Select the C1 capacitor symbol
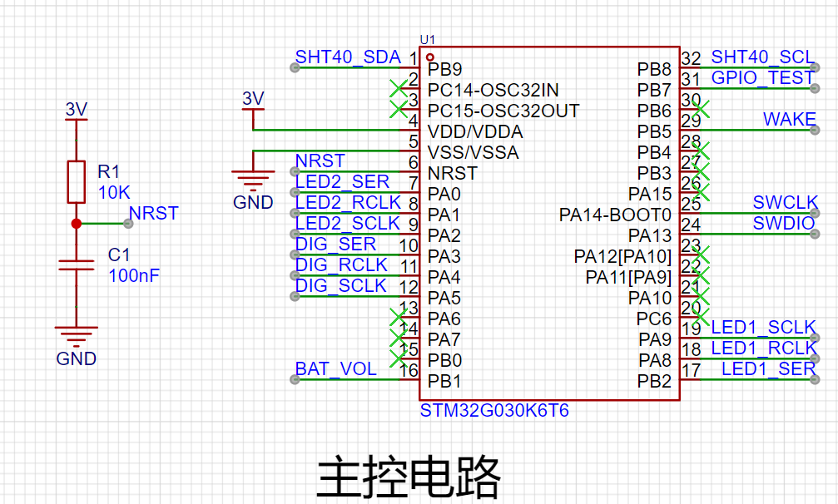The height and width of the screenshot is (504, 838). pyautogui.click(x=77, y=265)
